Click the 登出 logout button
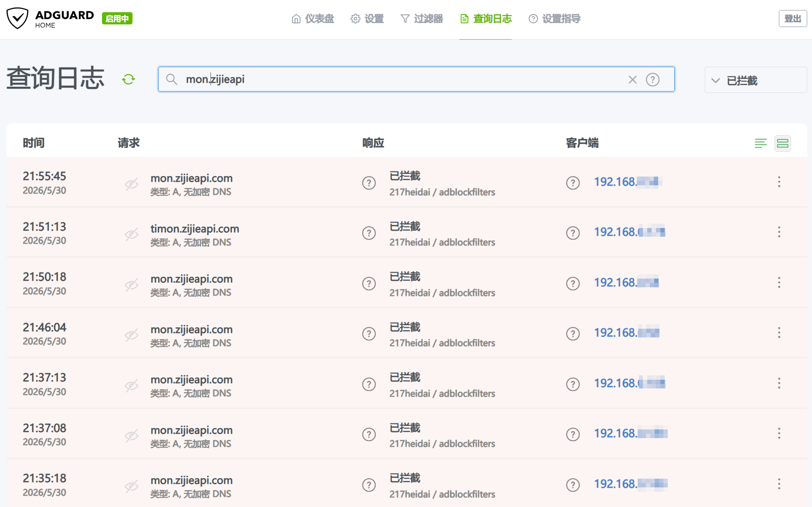The image size is (812, 507). click(x=793, y=18)
